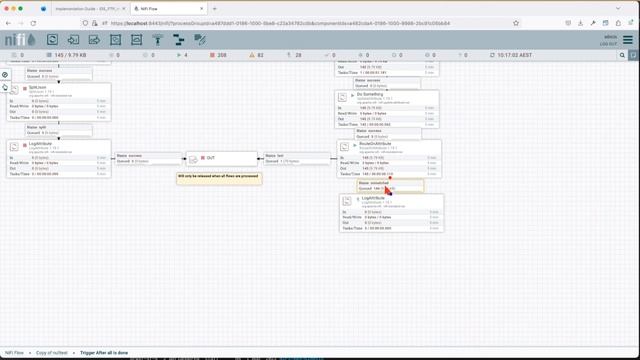Open the NiFi global hamburger menu
Viewport: 640px width, 360px height.
tap(628, 40)
